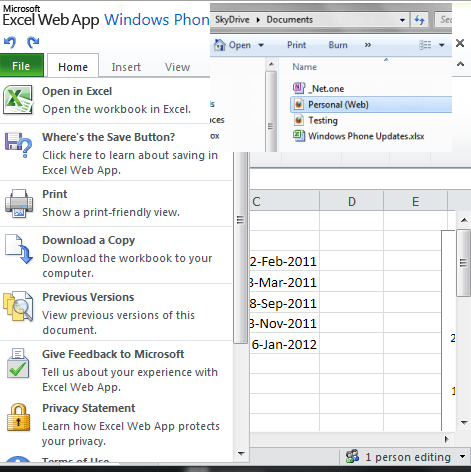Click the Save Button help floppy icon
Image resolution: width=471 pixels, height=472 pixels.
pos(18,145)
